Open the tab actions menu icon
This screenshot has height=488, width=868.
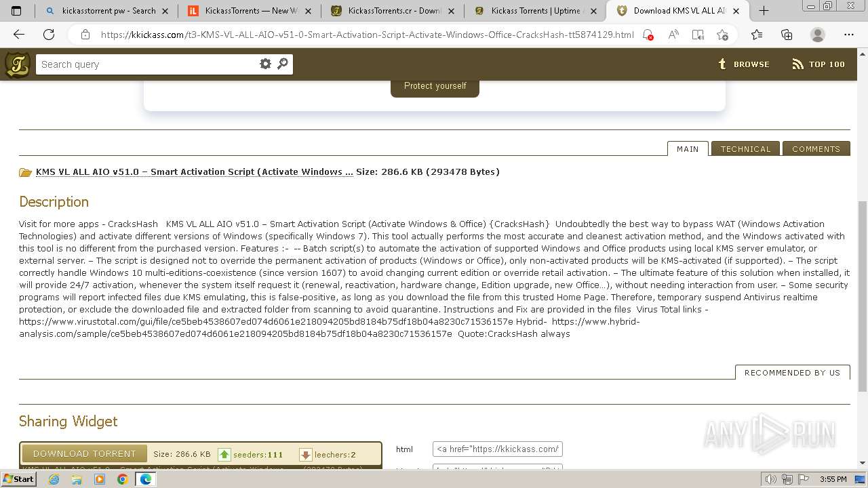[x=16, y=10]
